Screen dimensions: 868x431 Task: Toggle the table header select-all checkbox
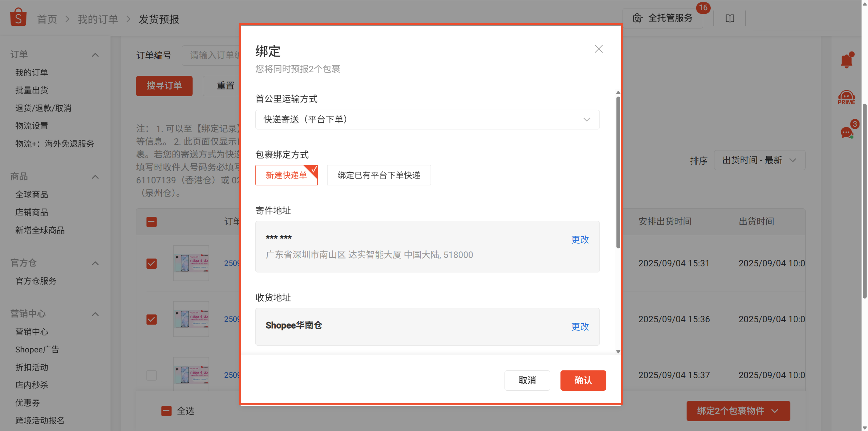[x=152, y=222]
